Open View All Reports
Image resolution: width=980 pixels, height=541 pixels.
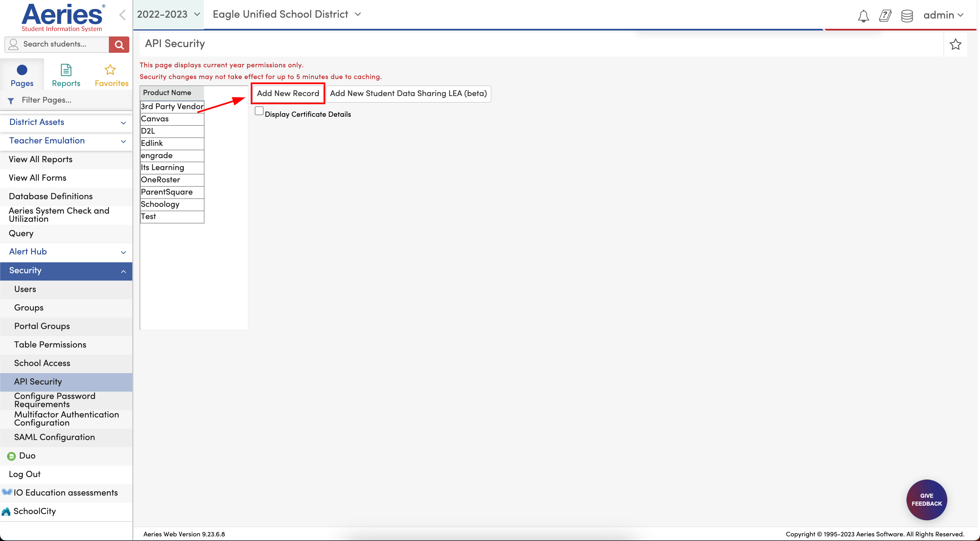pyautogui.click(x=66, y=159)
